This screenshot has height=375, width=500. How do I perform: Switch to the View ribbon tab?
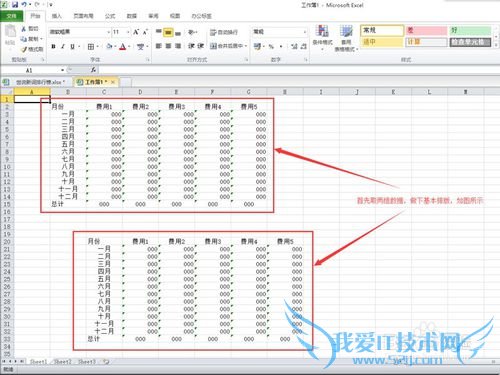pos(174,16)
